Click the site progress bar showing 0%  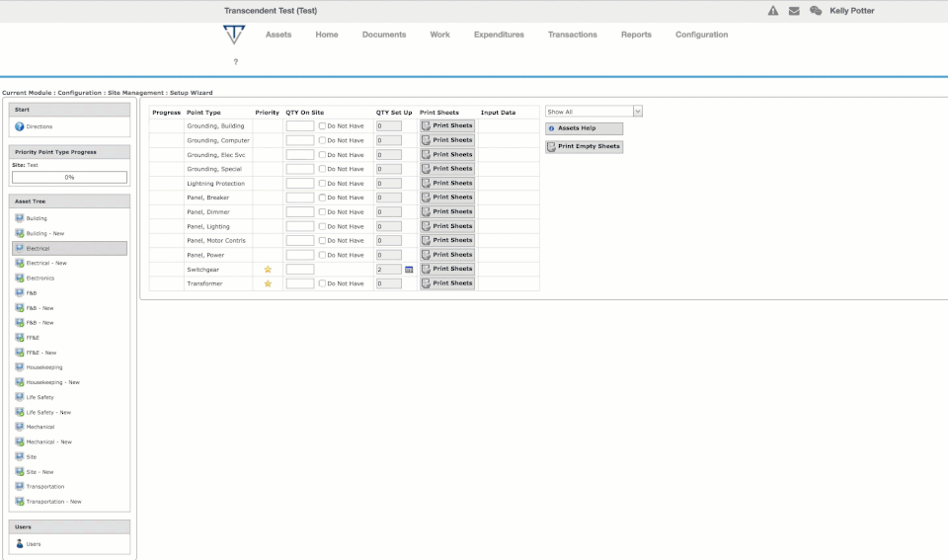coord(69,177)
